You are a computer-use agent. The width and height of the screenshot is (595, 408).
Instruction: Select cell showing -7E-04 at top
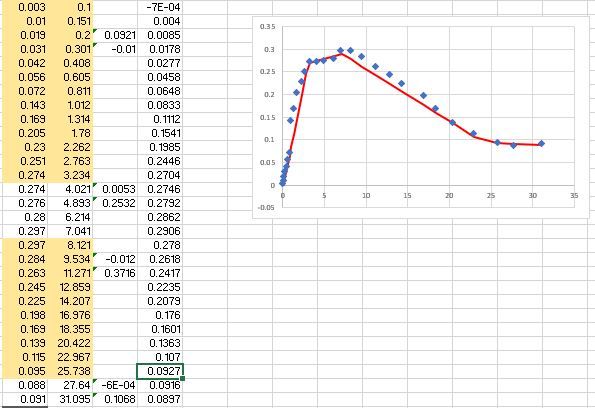160,7
